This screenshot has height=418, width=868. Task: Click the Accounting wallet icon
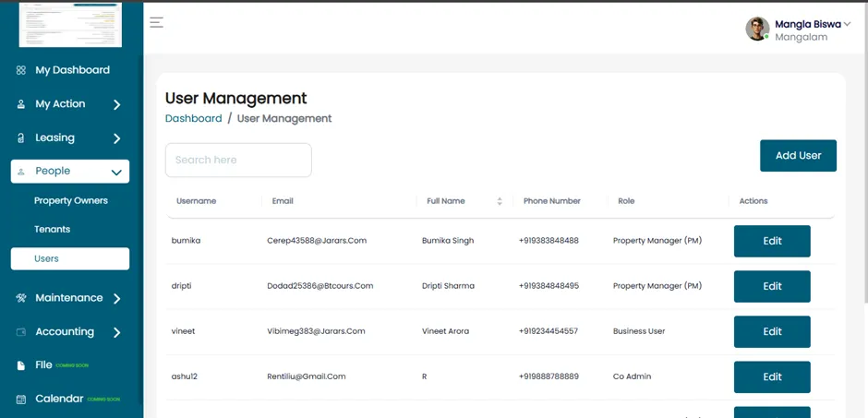tap(21, 332)
